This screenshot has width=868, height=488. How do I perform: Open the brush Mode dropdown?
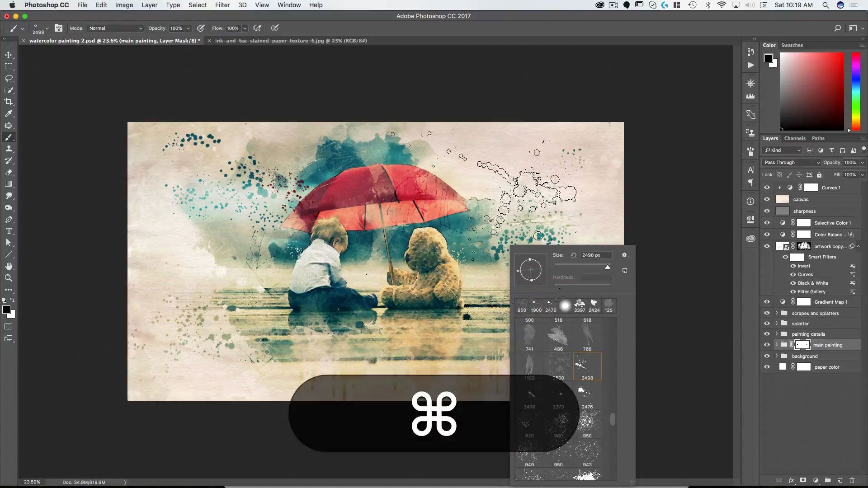point(115,28)
